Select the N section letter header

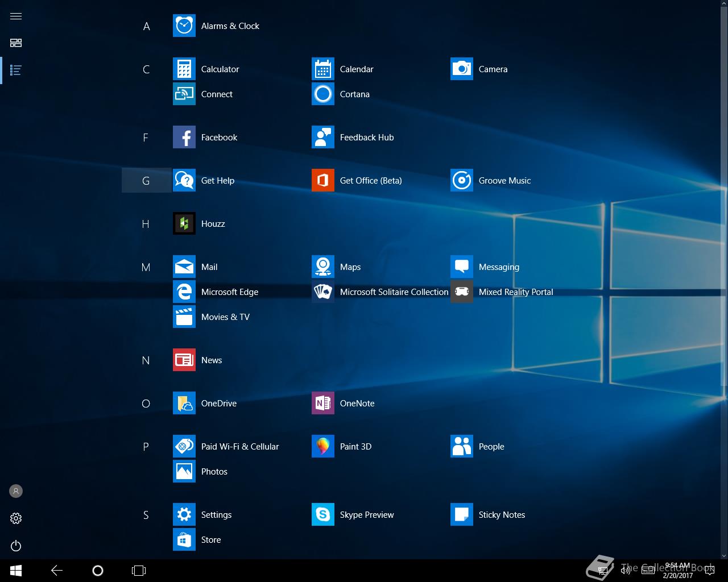point(146,360)
